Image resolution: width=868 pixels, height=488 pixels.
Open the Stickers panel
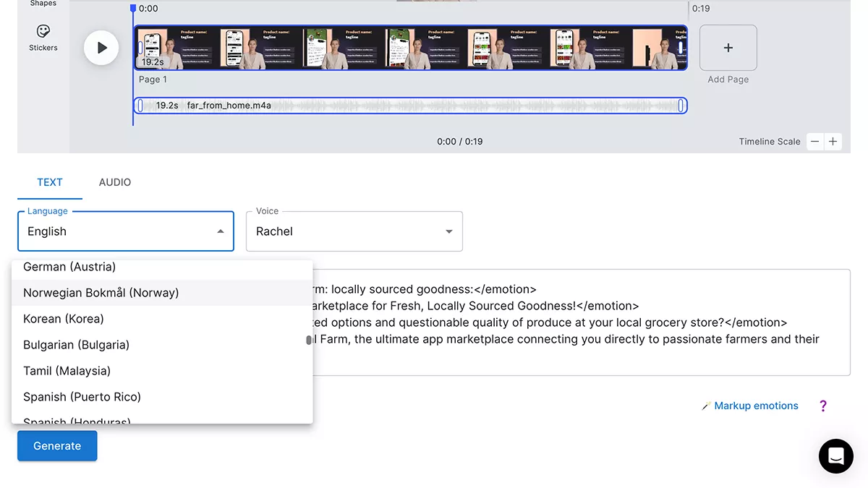43,38
